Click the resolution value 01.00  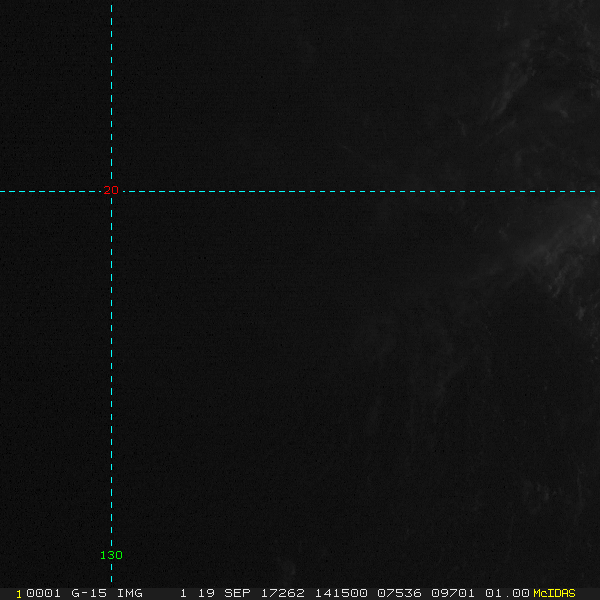(507, 593)
